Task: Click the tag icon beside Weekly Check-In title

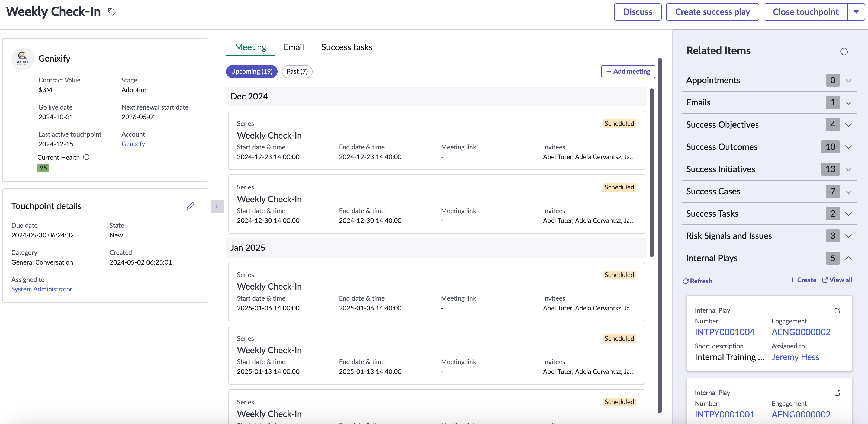Action: point(112,12)
